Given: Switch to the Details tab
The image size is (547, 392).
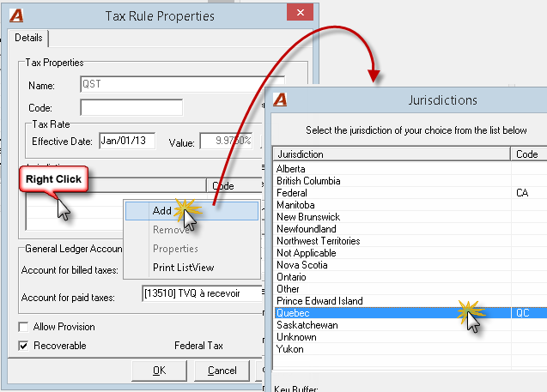Looking at the screenshot, I should pos(28,38).
